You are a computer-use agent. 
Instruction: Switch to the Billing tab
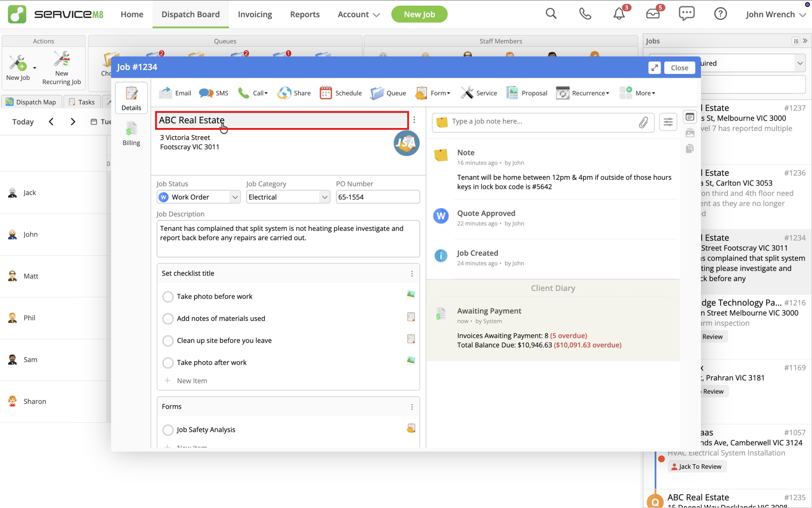pyautogui.click(x=131, y=133)
